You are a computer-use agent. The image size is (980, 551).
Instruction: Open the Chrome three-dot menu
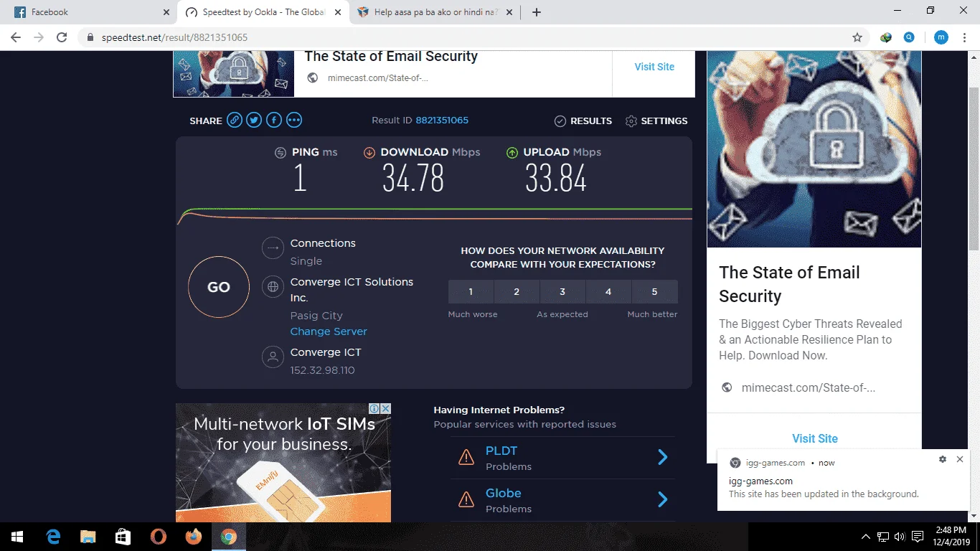coord(964,37)
